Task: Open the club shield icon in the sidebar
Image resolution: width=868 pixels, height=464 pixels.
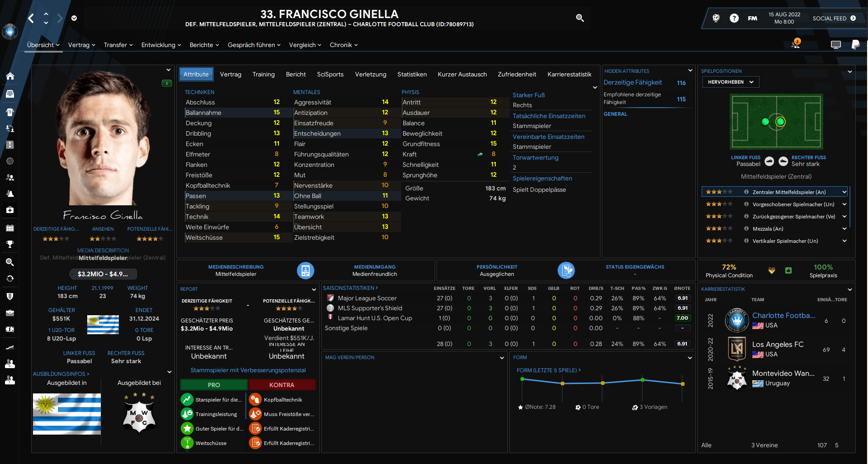Action: 10,296
